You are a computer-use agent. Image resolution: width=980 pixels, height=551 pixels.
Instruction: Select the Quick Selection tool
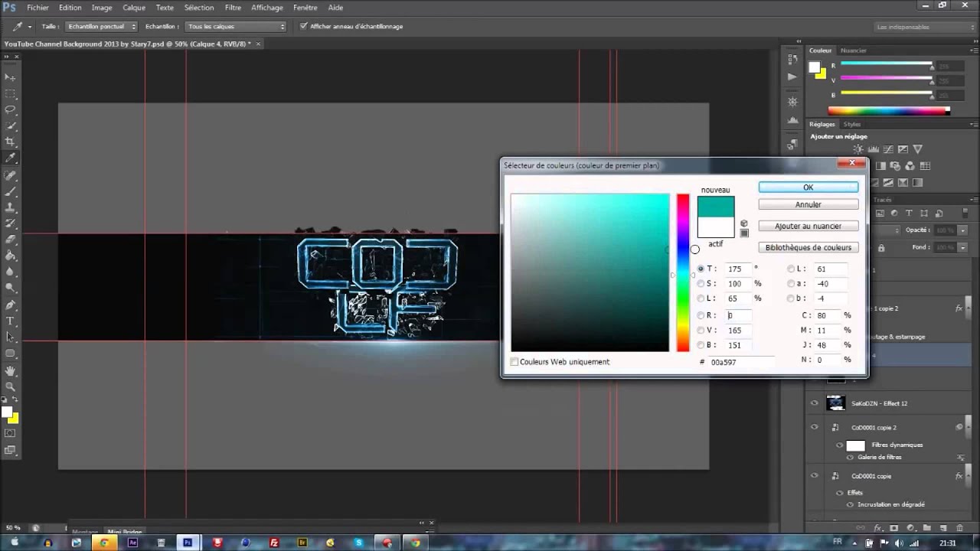coord(11,126)
